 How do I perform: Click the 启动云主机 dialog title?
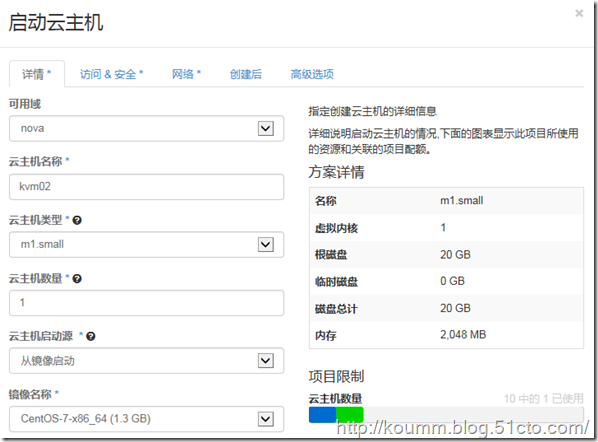(x=56, y=22)
